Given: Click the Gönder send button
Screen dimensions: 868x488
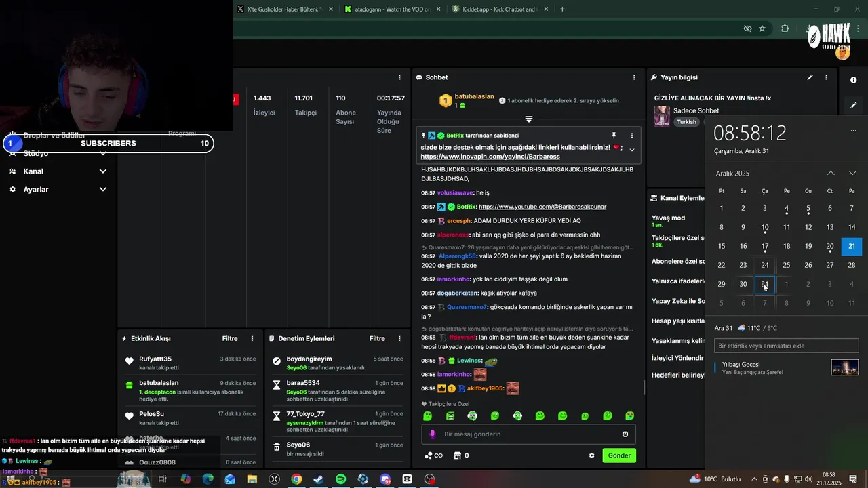Looking at the screenshot, I should pyautogui.click(x=619, y=455).
